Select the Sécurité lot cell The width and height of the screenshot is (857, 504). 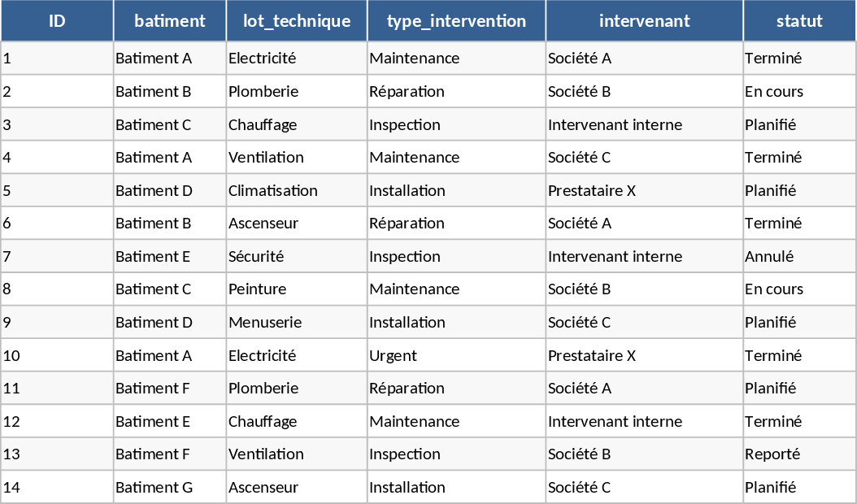tap(256, 257)
